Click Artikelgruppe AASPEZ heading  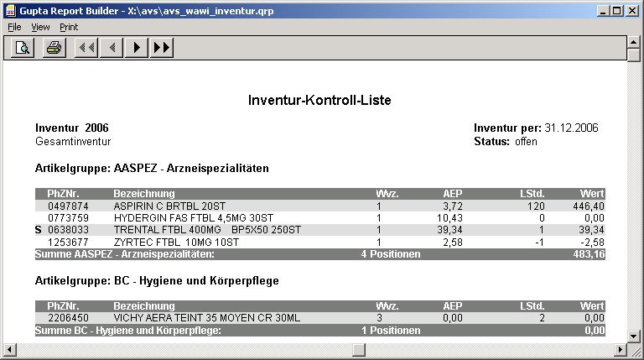[x=152, y=168]
